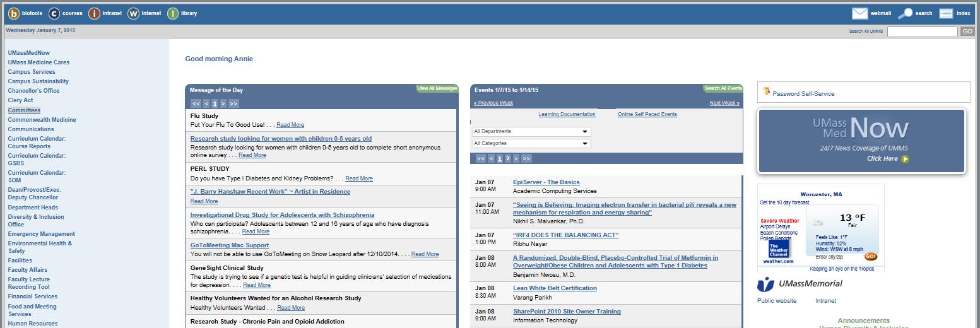Go to page 2 of events

[x=507, y=159]
